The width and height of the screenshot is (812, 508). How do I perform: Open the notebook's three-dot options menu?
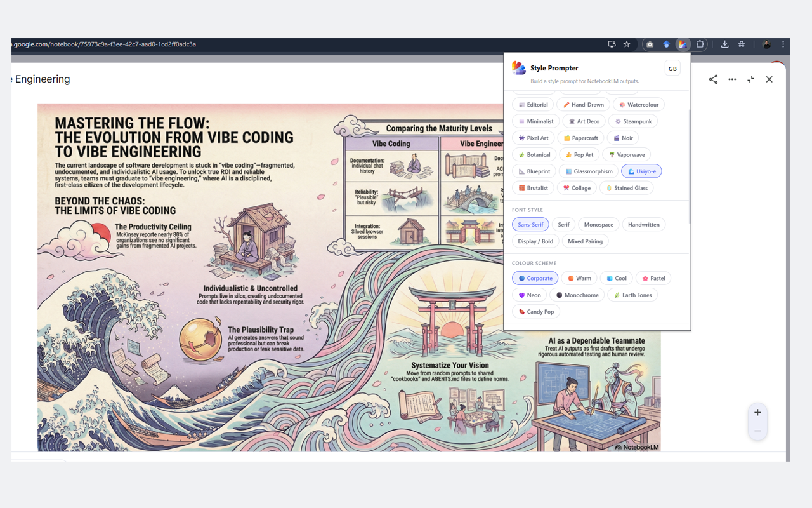732,79
